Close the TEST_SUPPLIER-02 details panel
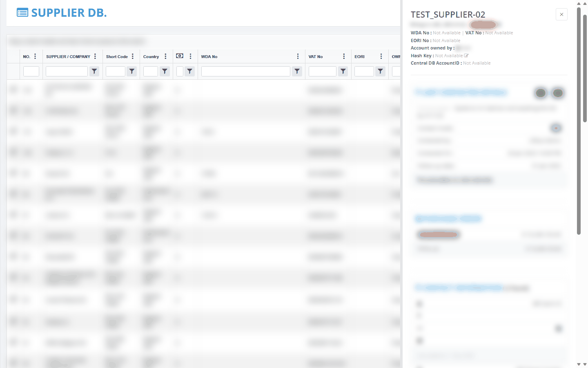The width and height of the screenshot is (588, 368). (x=561, y=14)
